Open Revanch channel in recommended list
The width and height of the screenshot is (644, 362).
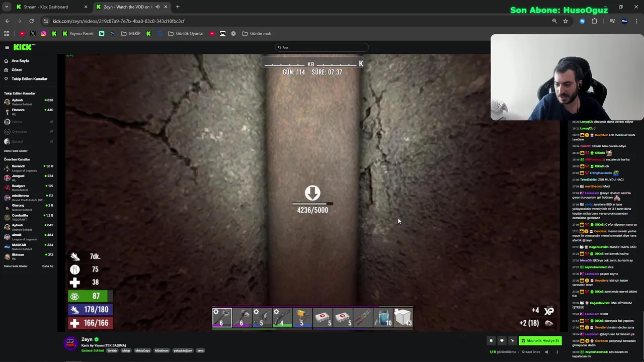[x=29, y=167]
